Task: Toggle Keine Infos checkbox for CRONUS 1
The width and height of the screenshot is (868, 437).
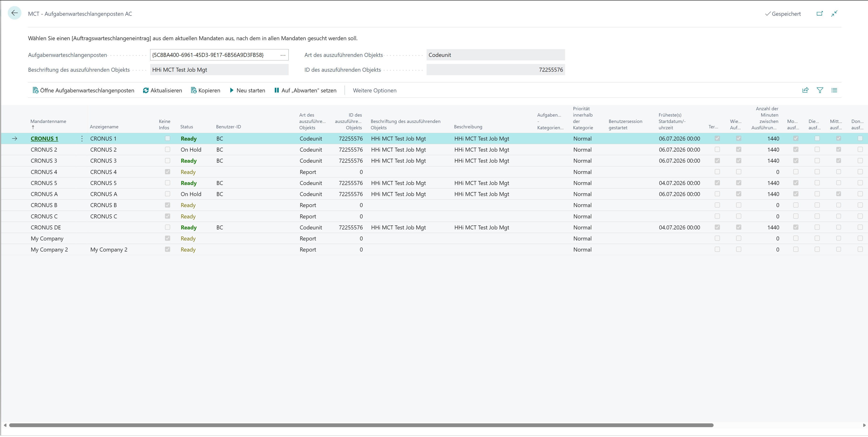Action: point(168,138)
